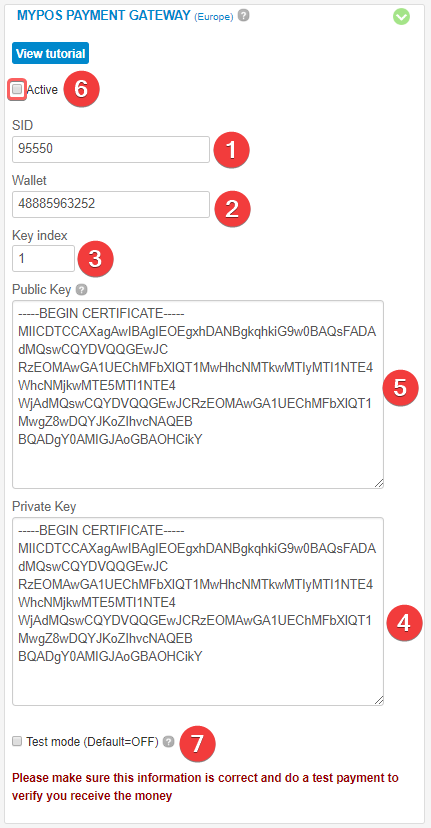Click inside the Public Key text area
The image size is (431, 828).
coord(198,394)
